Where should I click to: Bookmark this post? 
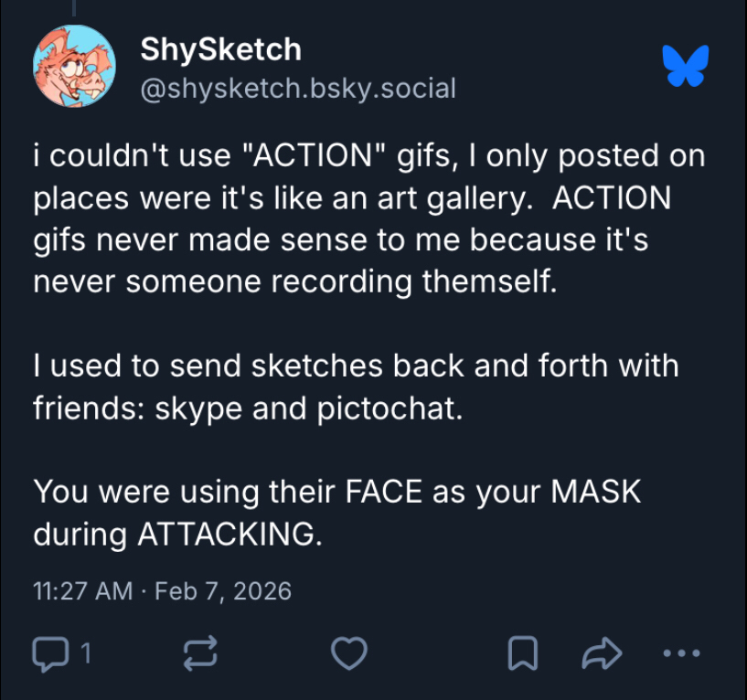point(521,652)
